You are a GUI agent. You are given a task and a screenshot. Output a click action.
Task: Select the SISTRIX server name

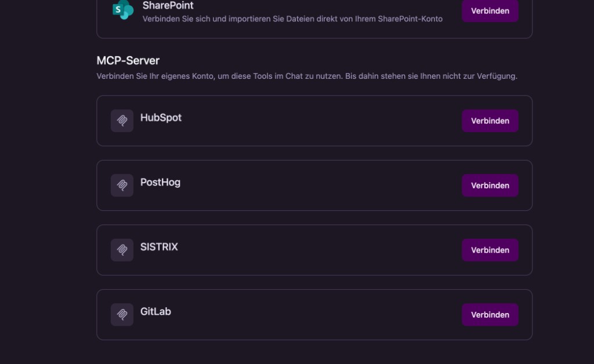coord(159,247)
